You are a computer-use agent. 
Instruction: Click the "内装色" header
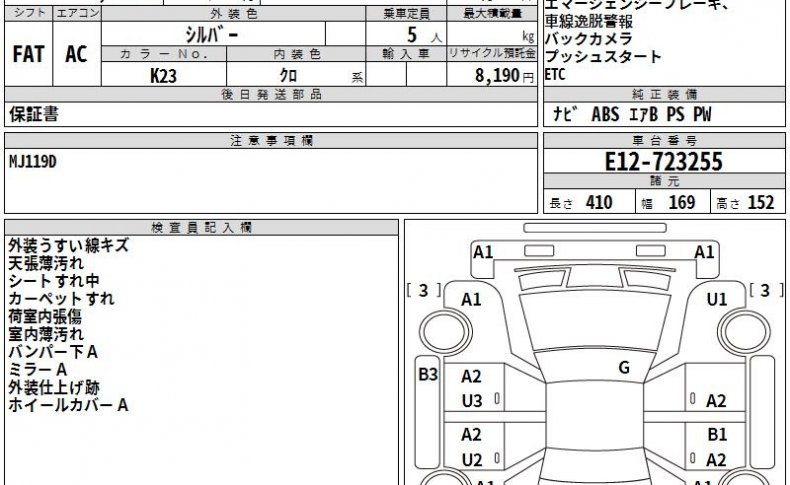pyautogui.click(x=297, y=54)
